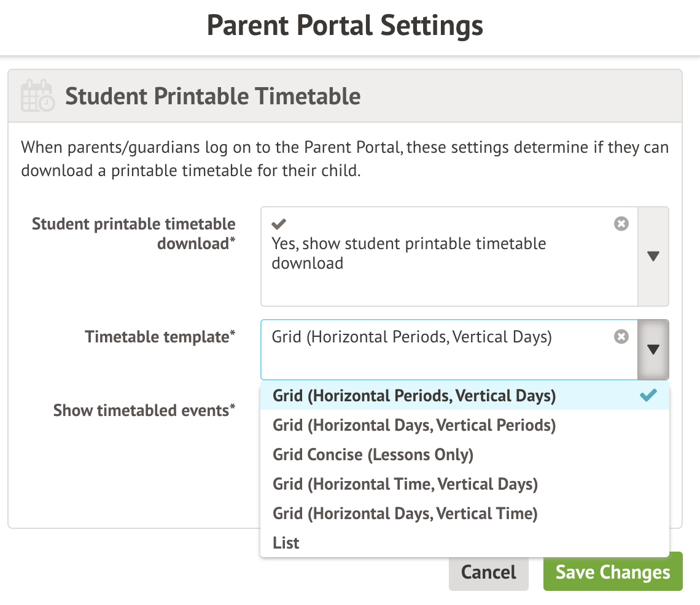
Task: Click Save Changes
Action: (612, 571)
